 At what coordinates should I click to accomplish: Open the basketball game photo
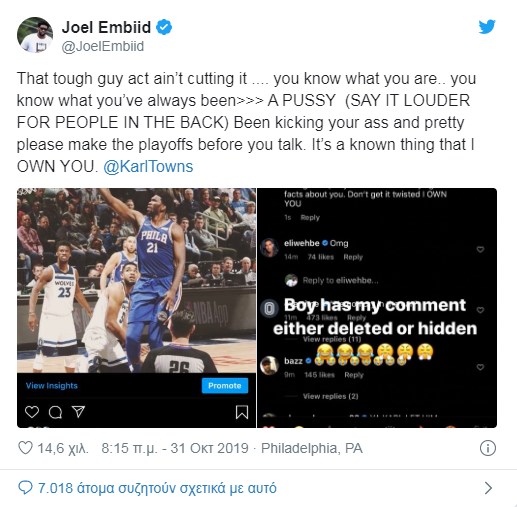(x=136, y=280)
